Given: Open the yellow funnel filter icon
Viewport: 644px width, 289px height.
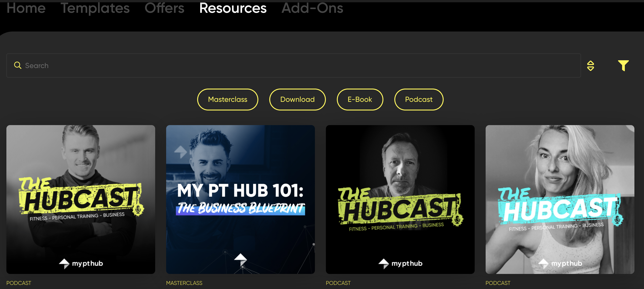Looking at the screenshot, I should [623, 66].
